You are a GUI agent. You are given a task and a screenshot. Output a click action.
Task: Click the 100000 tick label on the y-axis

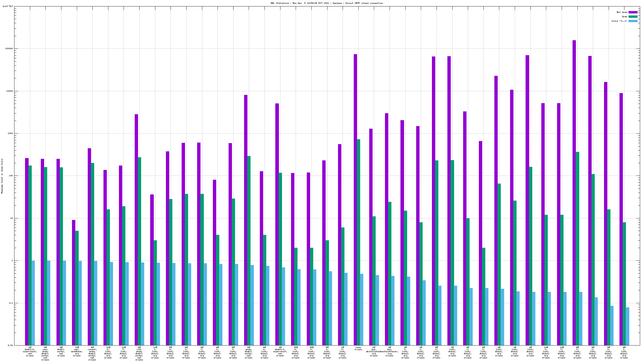[x=9, y=49]
